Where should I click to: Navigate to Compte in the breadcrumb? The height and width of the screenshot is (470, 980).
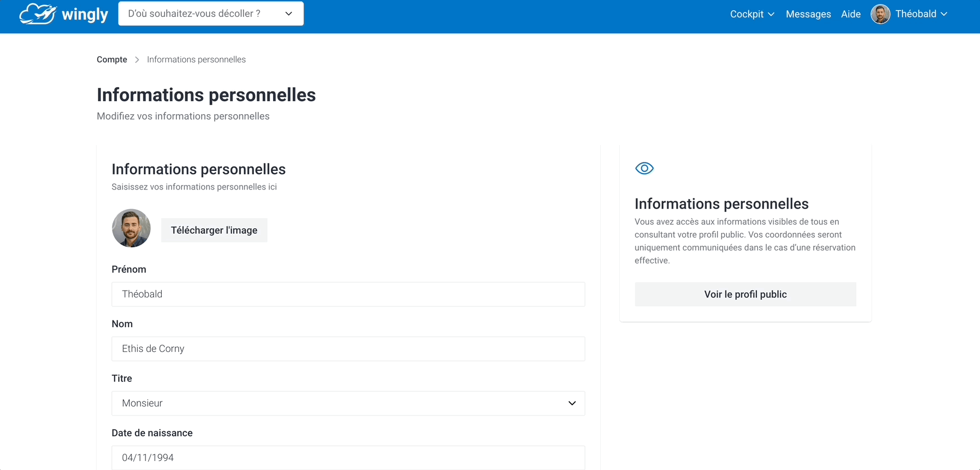click(x=112, y=60)
